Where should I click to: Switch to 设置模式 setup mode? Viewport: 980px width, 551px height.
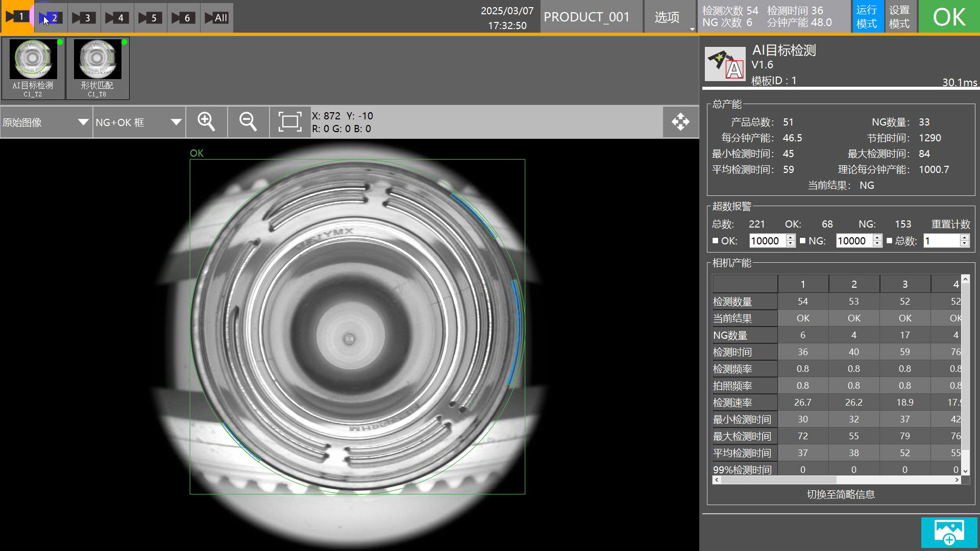[899, 17]
